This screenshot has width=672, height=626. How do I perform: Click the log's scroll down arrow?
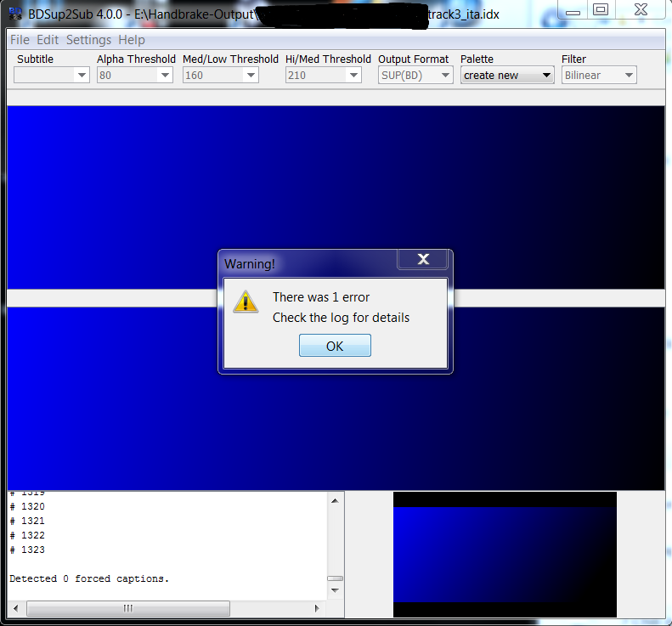pyautogui.click(x=335, y=590)
